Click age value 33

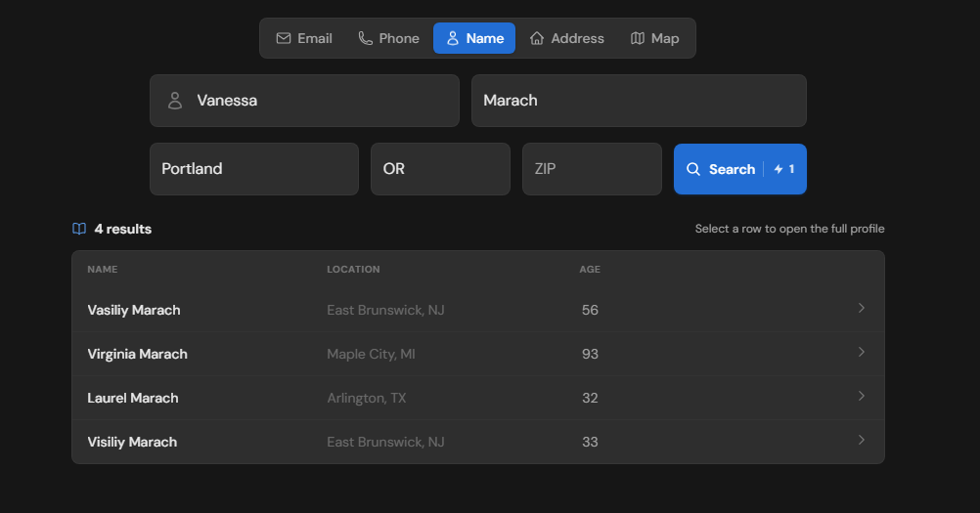590,442
